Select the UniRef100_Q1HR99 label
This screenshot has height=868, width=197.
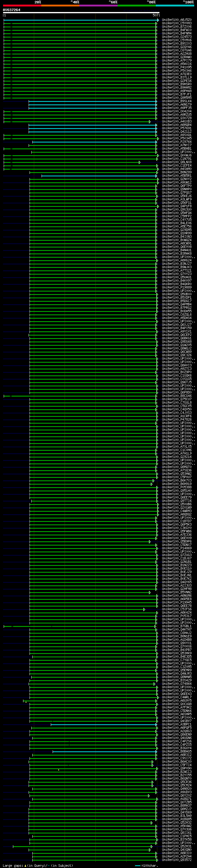click(177, 233)
